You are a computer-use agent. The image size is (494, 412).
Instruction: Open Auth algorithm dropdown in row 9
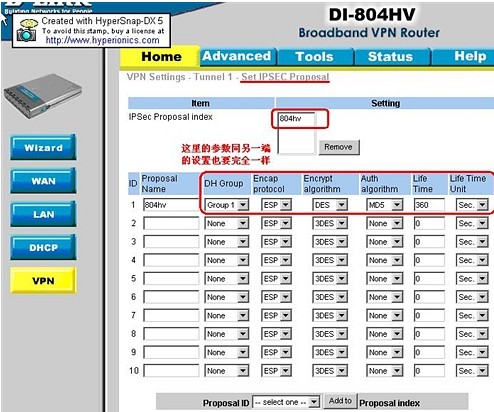coord(384,352)
